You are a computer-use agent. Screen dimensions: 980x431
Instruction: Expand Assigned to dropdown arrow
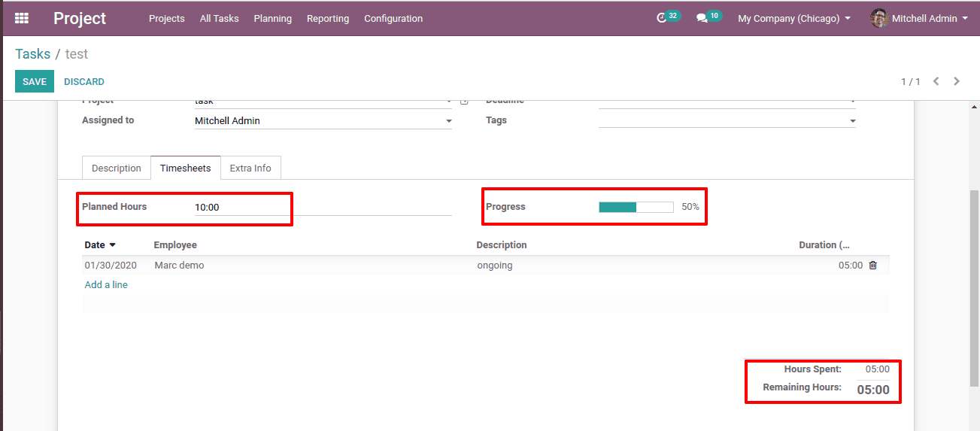(449, 121)
